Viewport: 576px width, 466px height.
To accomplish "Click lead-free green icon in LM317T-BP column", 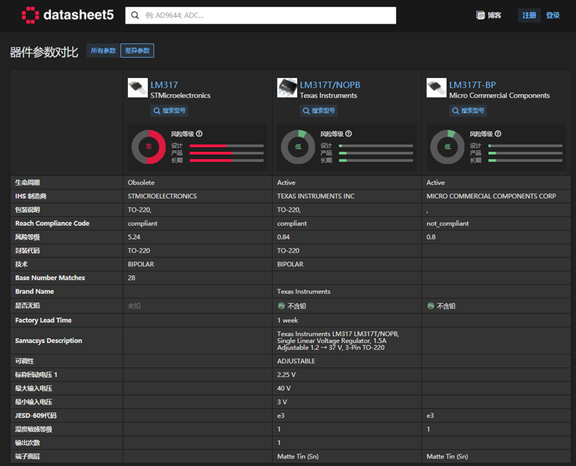I will [x=431, y=306].
